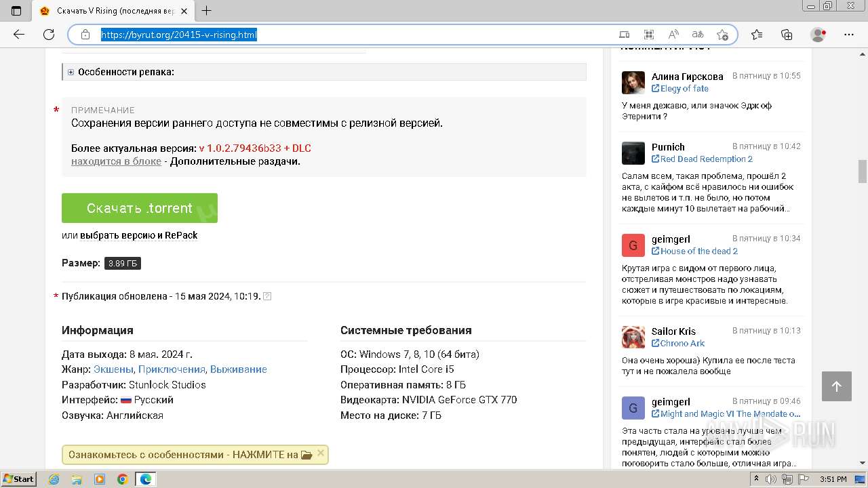Reload the page with Refresh icon

49,35
